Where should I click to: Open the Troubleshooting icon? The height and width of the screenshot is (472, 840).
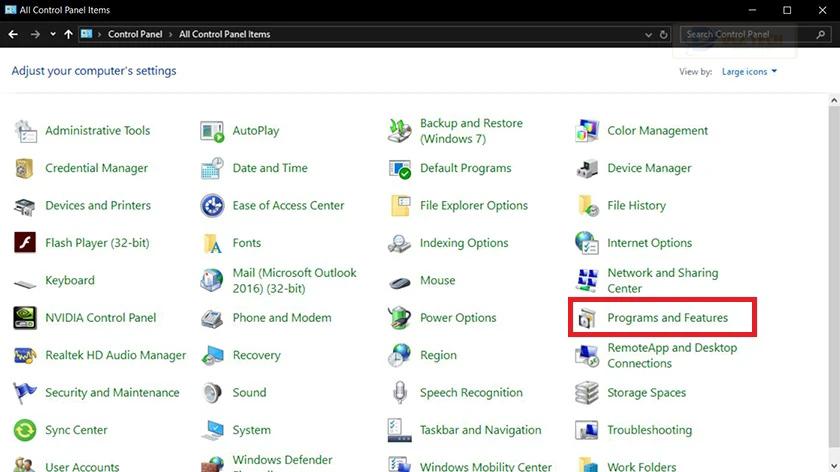[x=587, y=430]
